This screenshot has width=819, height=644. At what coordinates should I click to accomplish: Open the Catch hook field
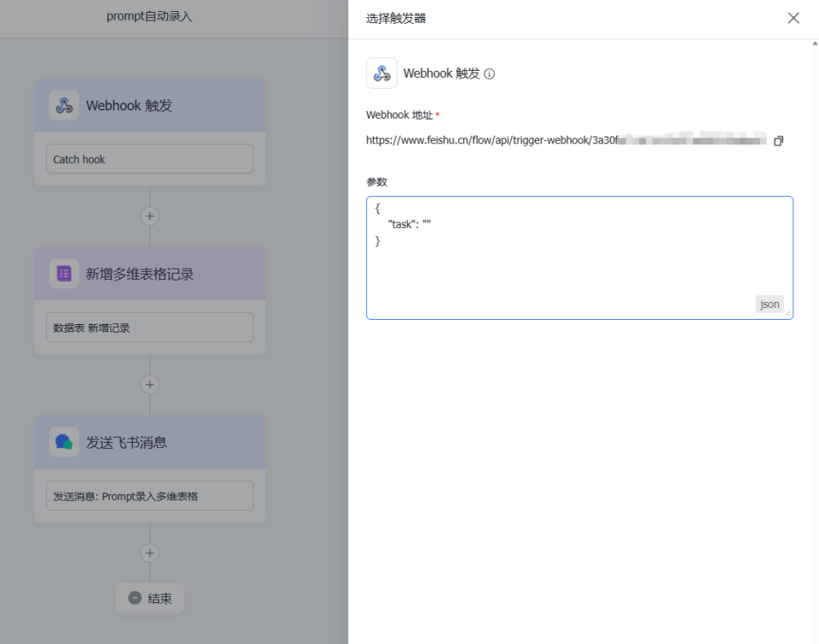(x=149, y=159)
